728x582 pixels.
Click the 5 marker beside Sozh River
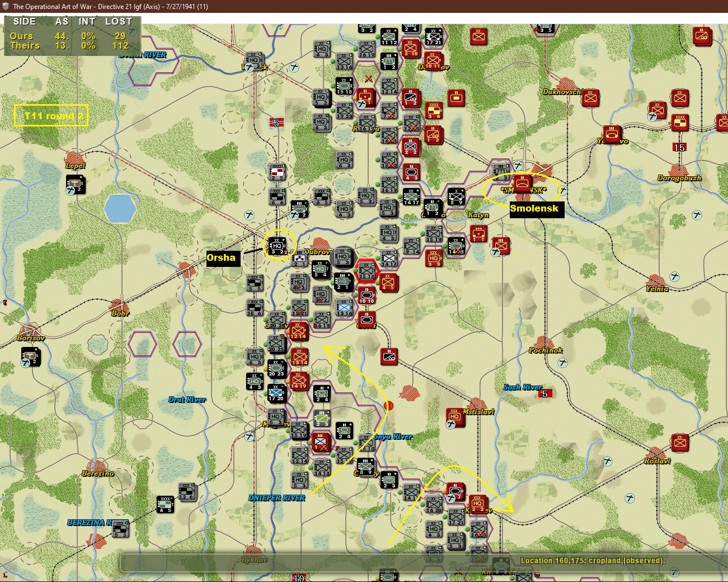click(546, 393)
